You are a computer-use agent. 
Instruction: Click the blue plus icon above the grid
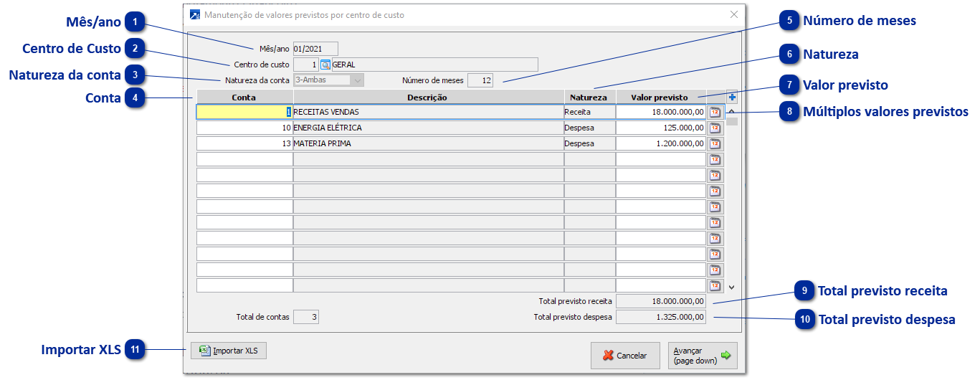(732, 97)
